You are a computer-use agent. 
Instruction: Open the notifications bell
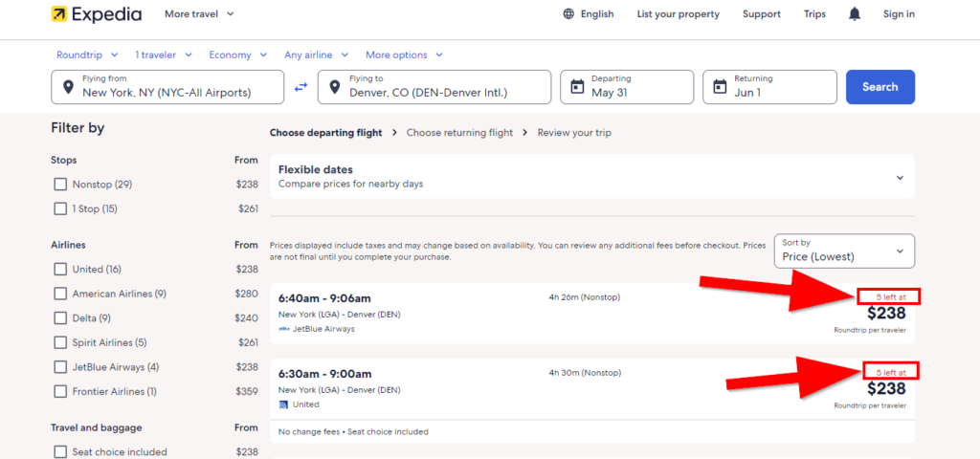(855, 14)
